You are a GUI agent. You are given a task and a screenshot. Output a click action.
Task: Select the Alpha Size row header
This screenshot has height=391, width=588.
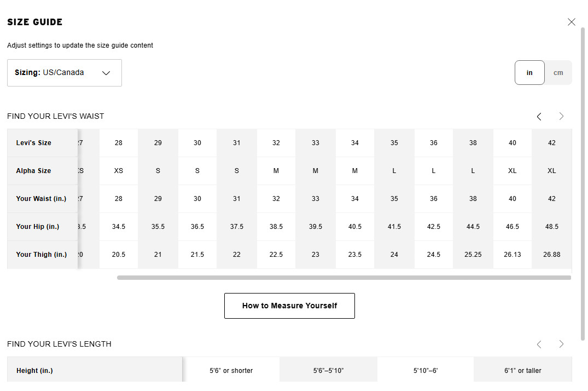42,170
